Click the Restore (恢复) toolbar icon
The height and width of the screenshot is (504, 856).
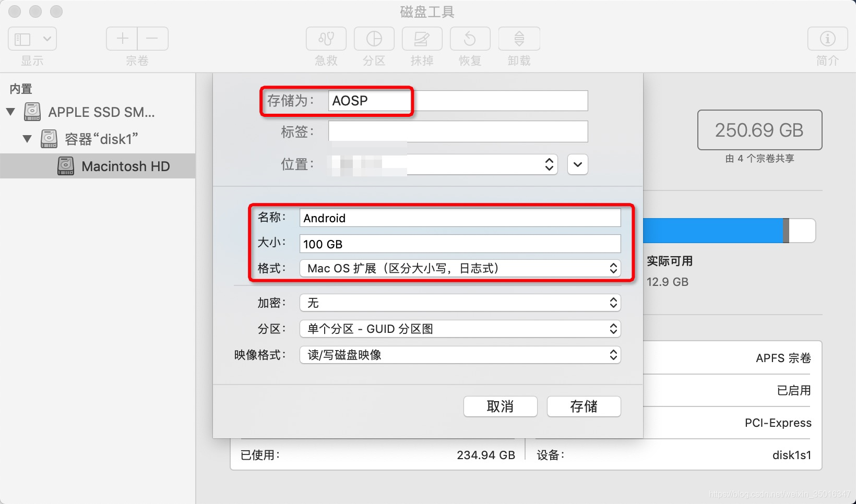click(470, 39)
